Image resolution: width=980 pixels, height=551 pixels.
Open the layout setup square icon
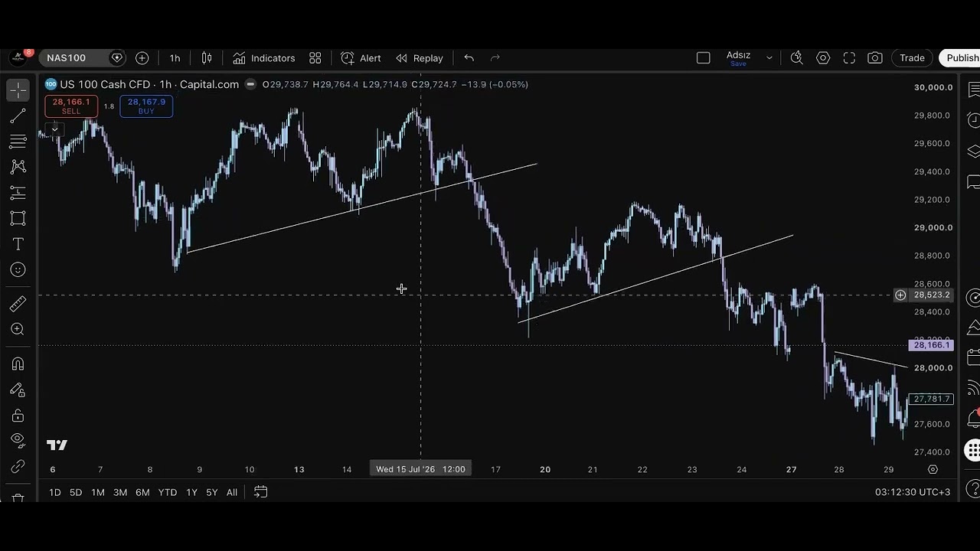tap(703, 58)
